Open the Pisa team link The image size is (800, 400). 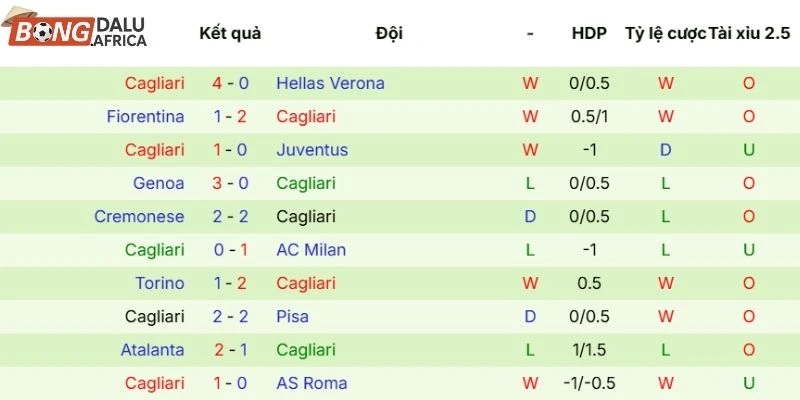click(x=292, y=316)
